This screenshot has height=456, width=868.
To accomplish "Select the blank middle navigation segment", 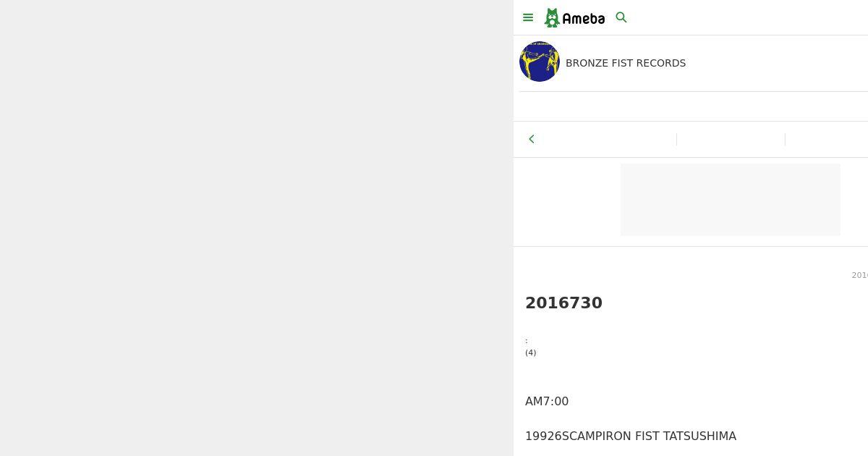I will tap(731, 139).
